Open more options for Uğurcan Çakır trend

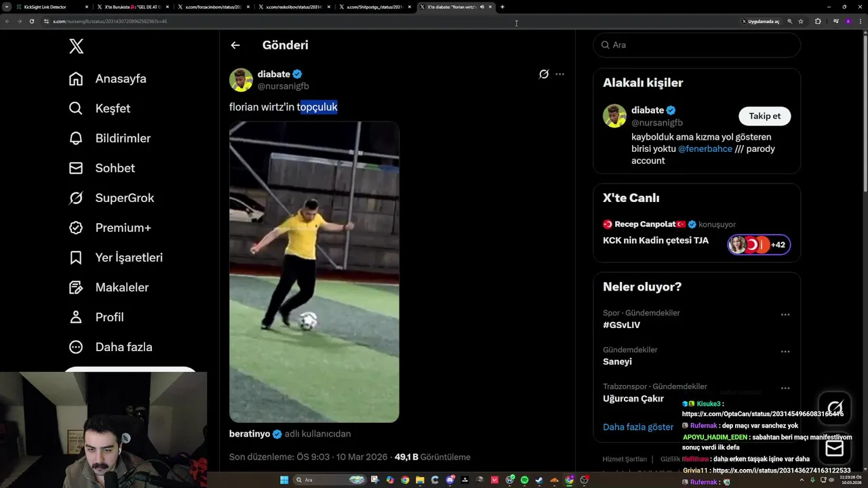pos(785,388)
